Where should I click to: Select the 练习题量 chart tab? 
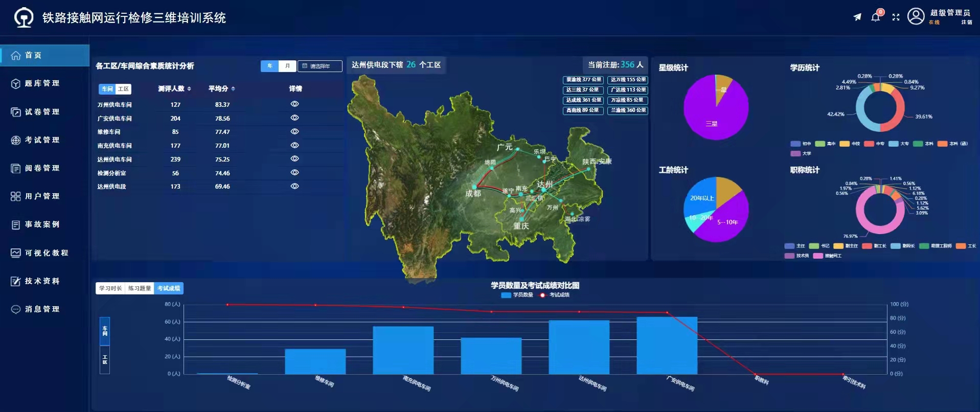(x=140, y=288)
